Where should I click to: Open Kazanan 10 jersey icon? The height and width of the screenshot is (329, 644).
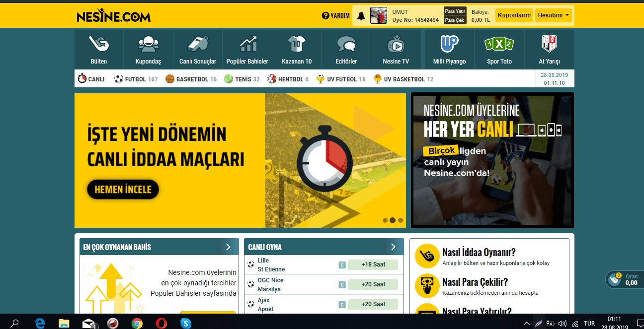point(297,44)
